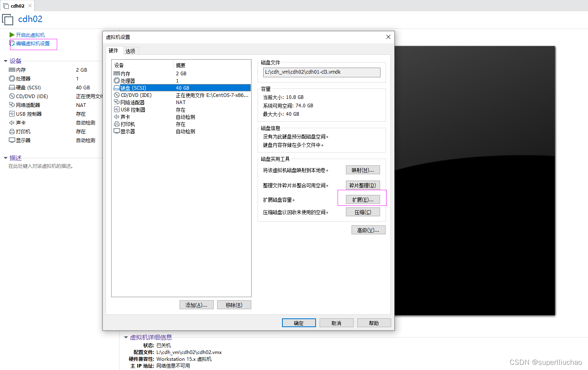Select the 网络适配器 network adapter icon
The width and height of the screenshot is (588, 370).
117,102
